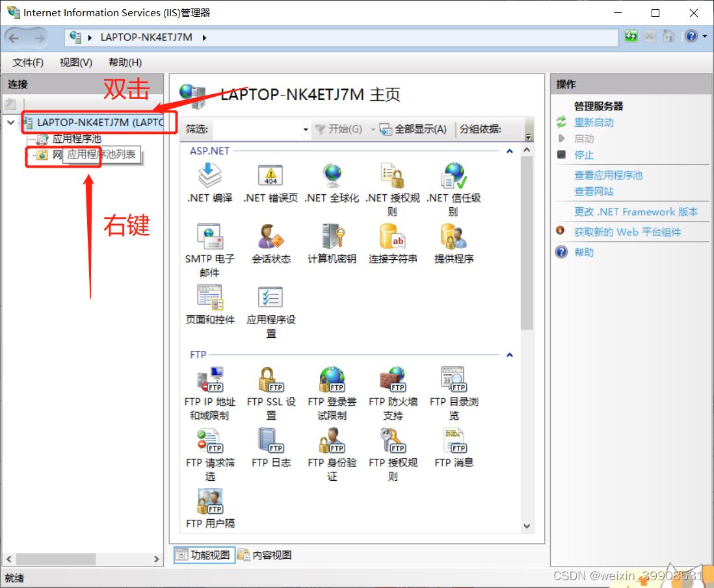Viewport: 714px width, 588px height.
Task: Open FTP 防火墙支持 icon
Action: (x=393, y=379)
